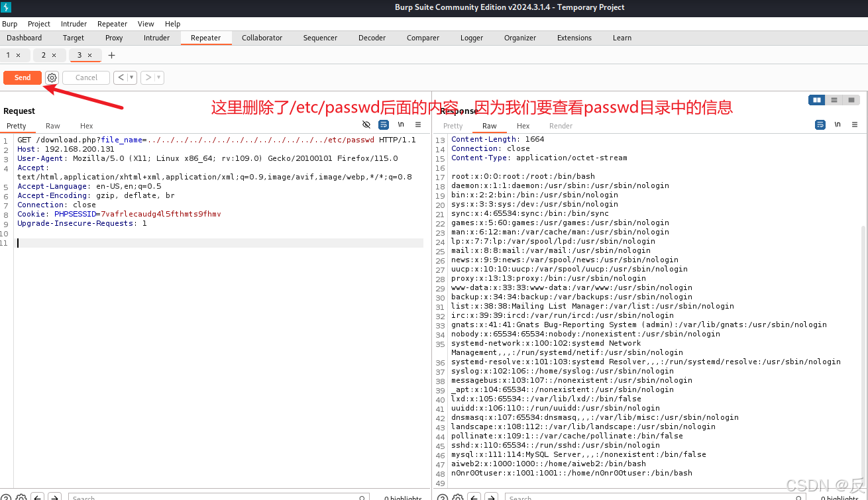Switch to the Organizer tab
Screen dimensions: 868x500
(520, 38)
